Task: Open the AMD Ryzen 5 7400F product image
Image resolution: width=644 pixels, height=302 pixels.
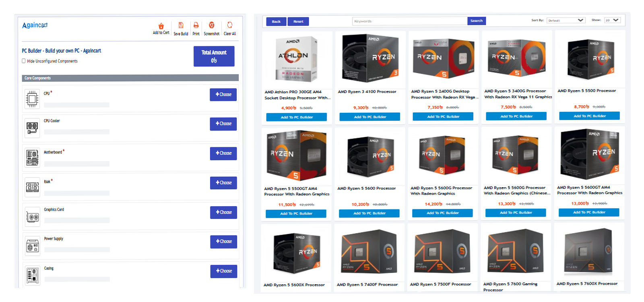Action: 370,252
